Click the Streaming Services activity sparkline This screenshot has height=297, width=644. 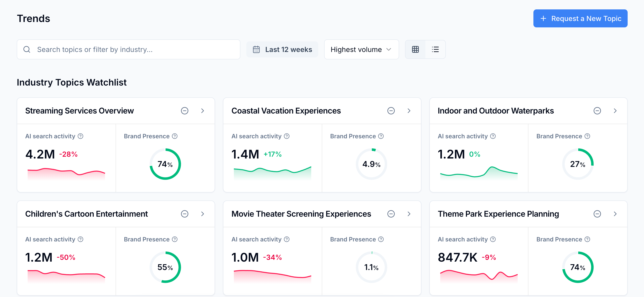click(x=66, y=174)
